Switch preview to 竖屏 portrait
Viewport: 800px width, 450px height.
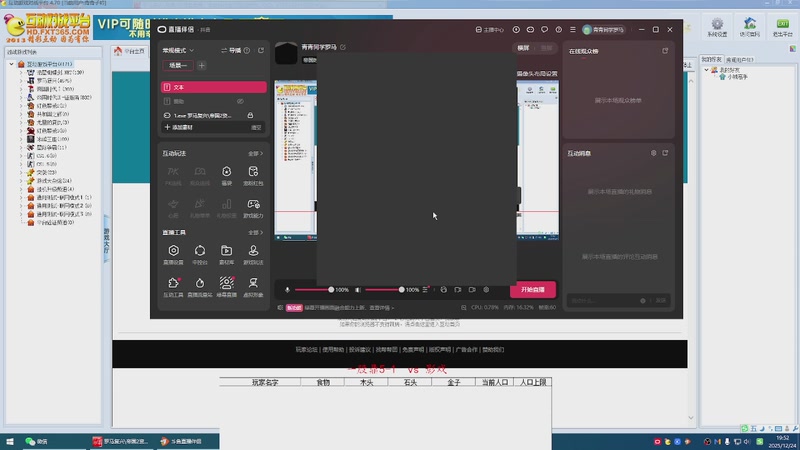pos(546,48)
